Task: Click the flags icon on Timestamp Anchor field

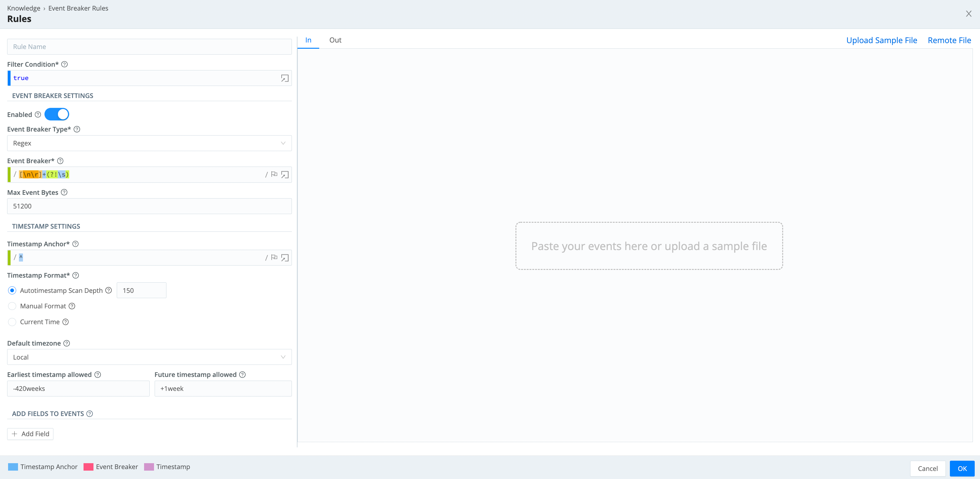Action: click(274, 257)
